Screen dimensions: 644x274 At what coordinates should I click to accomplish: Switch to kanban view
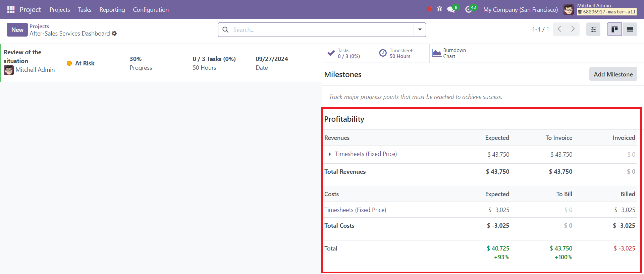click(x=614, y=30)
